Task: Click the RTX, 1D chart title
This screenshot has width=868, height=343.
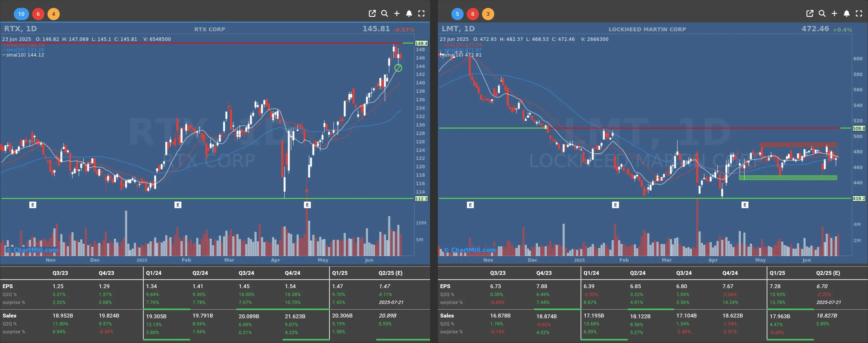Action: click(20, 29)
